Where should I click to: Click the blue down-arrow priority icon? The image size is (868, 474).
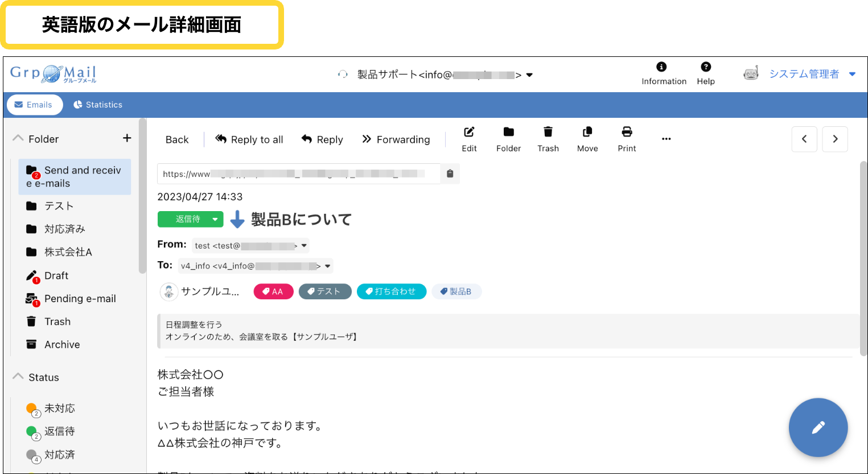pos(237,220)
